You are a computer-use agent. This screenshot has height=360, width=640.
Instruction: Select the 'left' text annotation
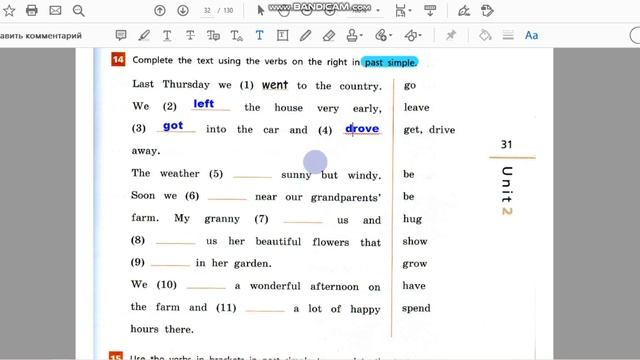204,104
